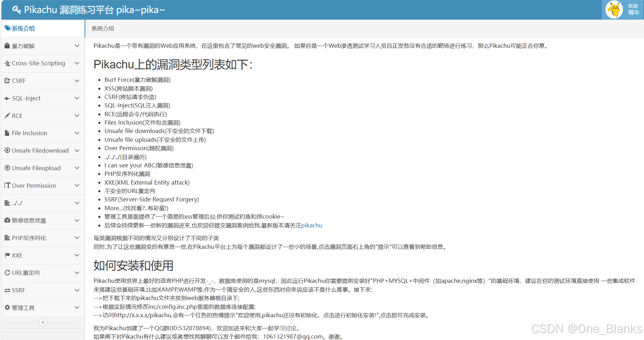Click the Unsafe Filedownload download icon
The height and width of the screenshot is (340, 644).
[7, 150]
